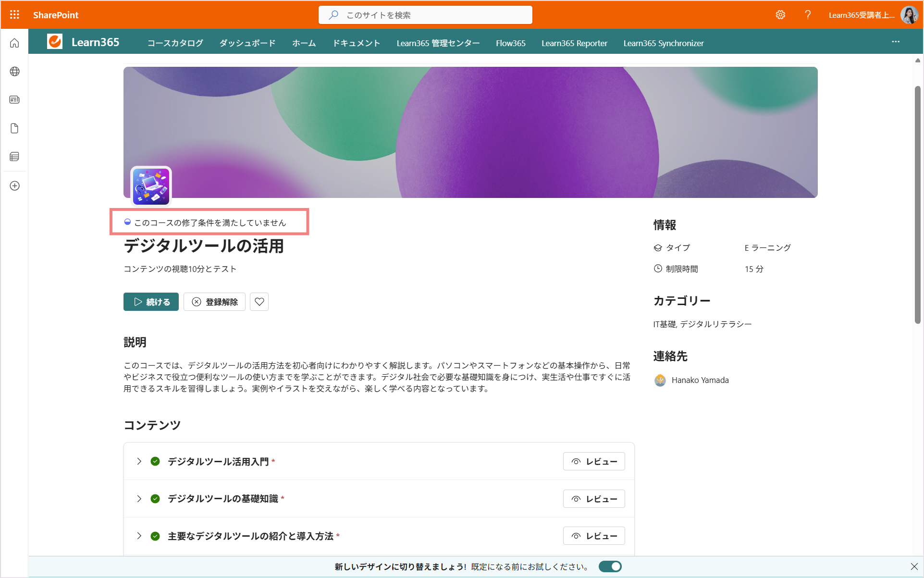Toggle the new design switch
The image size is (924, 578).
point(610,566)
